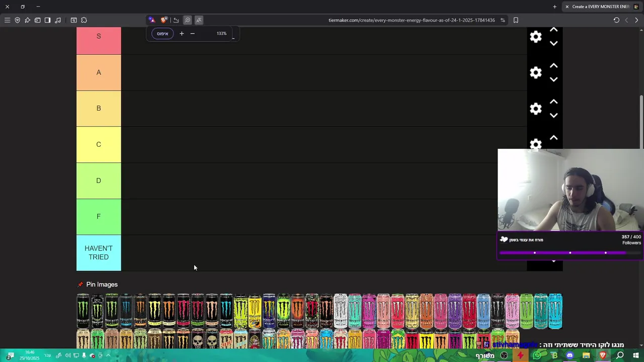644x362 pixels.
Task: Open the Windows Start button
Action: tap(635, 355)
